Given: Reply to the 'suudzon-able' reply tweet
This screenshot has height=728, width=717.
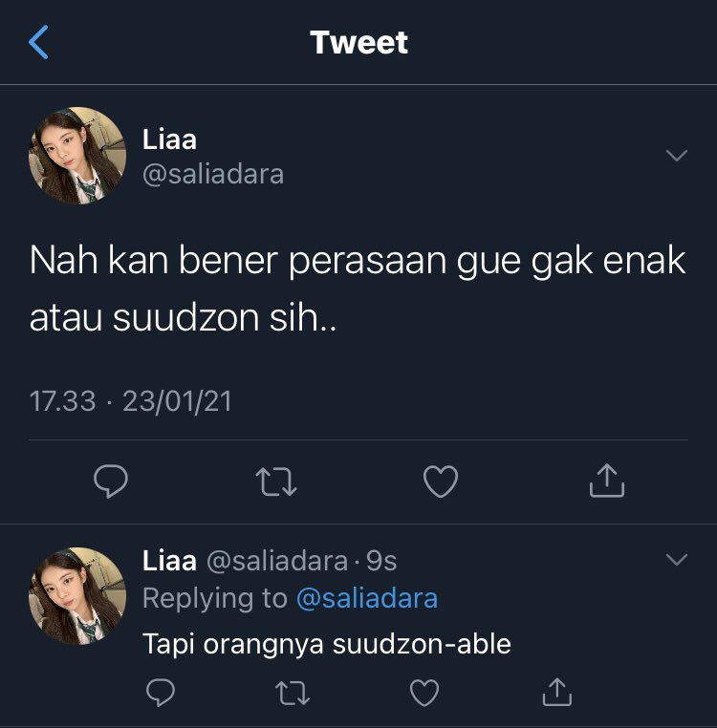Looking at the screenshot, I should tap(161, 693).
